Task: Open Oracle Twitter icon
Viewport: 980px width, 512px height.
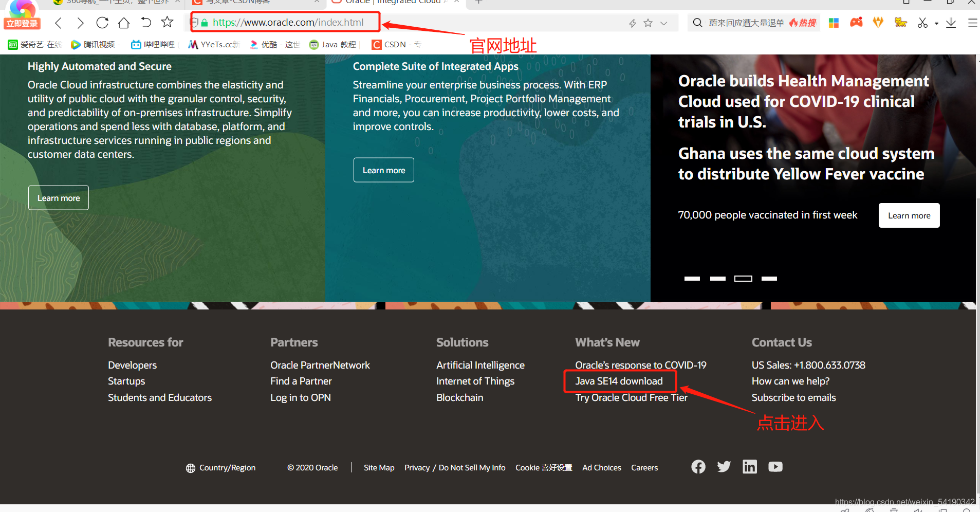Action: click(x=724, y=467)
